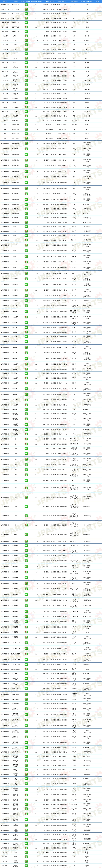
Task: Click the Marka column header
Action: (5, 1)
